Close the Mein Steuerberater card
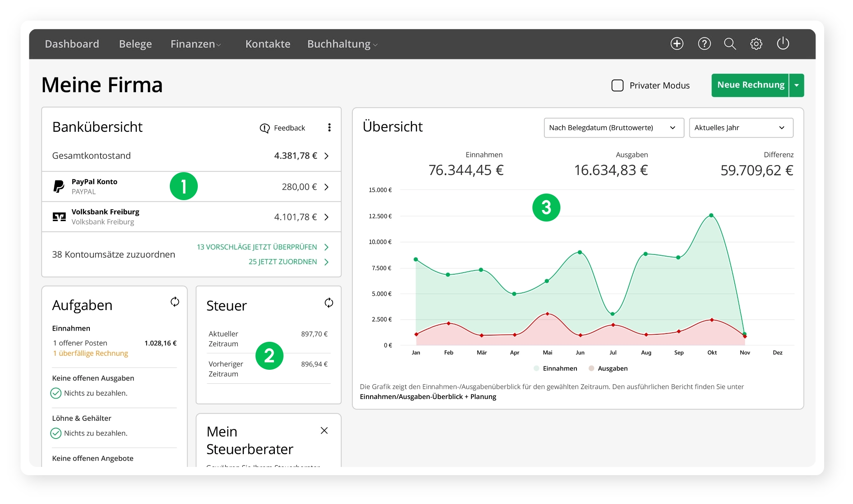 click(x=324, y=431)
